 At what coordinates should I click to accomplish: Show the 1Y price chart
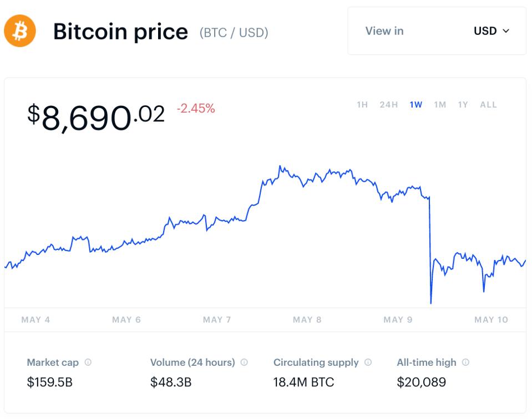pyautogui.click(x=463, y=105)
